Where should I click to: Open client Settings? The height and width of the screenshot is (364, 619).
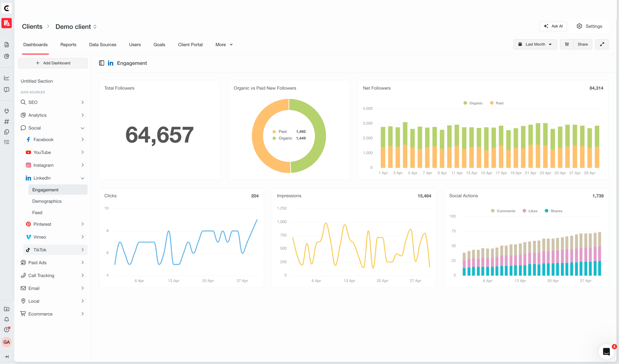pyautogui.click(x=589, y=26)
